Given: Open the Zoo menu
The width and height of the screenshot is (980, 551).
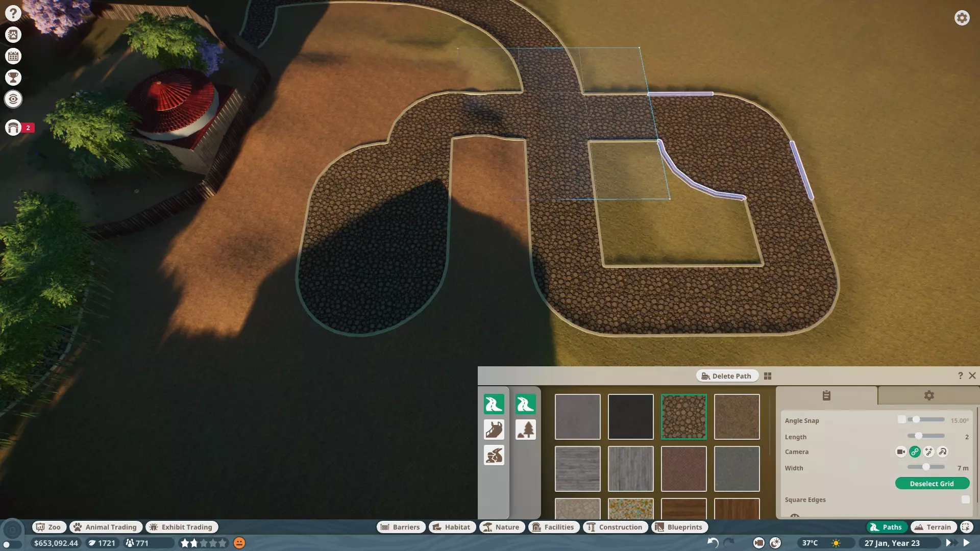Looking at the screenshot, I should (48, 527).
